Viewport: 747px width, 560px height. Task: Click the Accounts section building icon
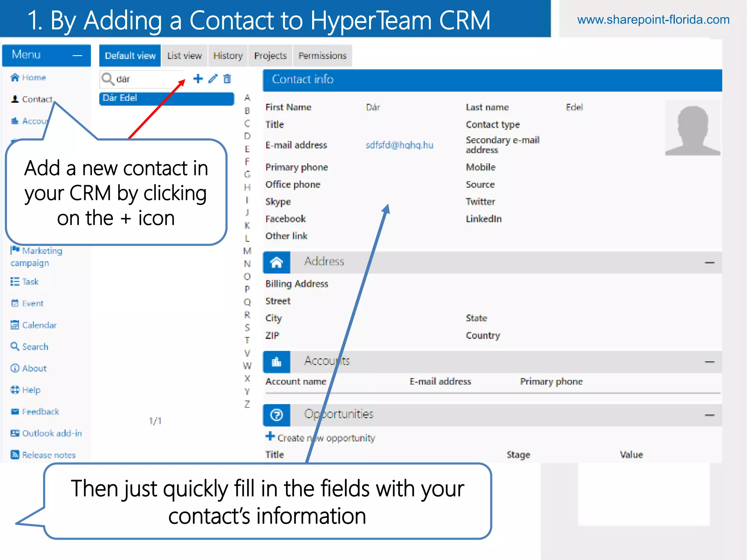[276, 362]
